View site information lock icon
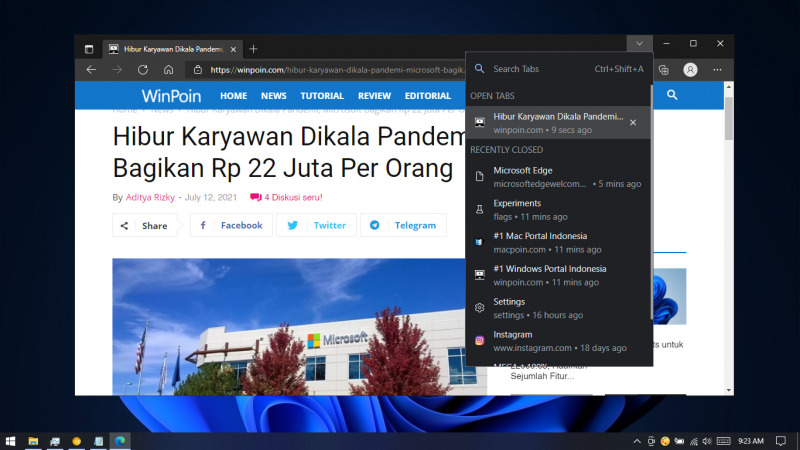Image resolution: width=800 pixels, height=450 pixels. (198, 70)
